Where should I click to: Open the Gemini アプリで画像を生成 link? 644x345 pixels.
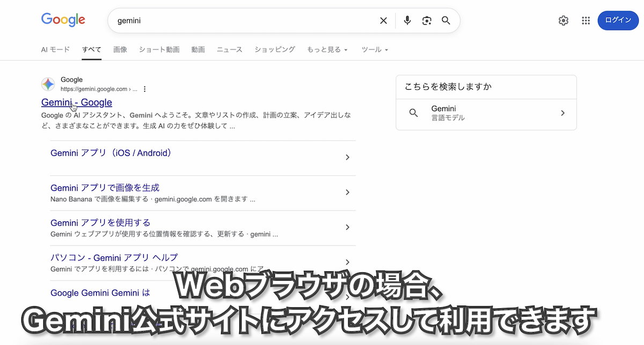[x=105, y=188]
